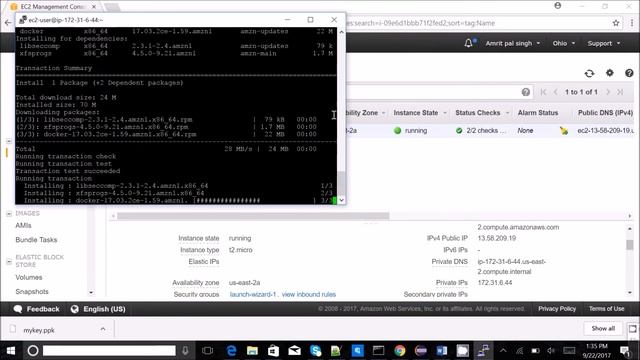Open Microsoft Edge from the taskbar
The image size is (640, 360).
[231, 351]
